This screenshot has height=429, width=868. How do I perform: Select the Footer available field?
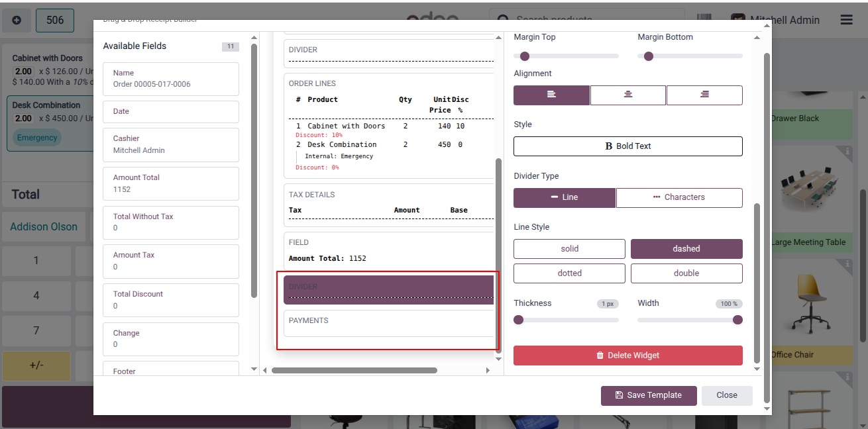click(x=171, y=369)
